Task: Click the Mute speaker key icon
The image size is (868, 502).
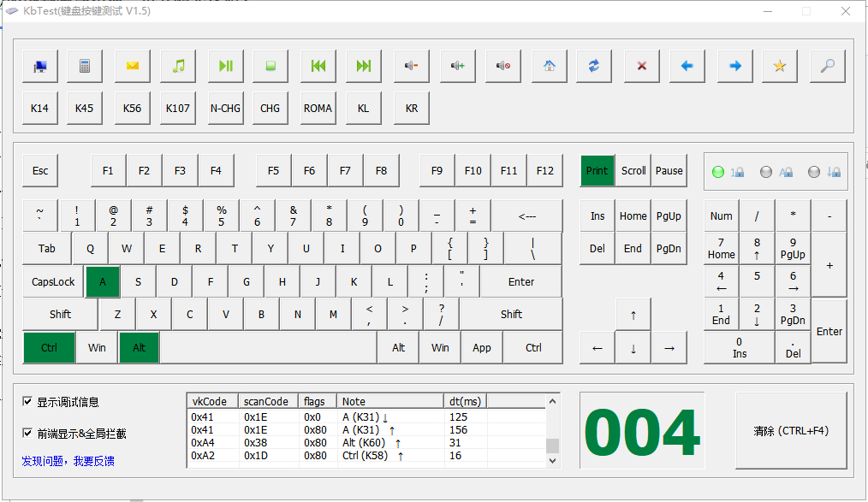Action: coord(503,67)
